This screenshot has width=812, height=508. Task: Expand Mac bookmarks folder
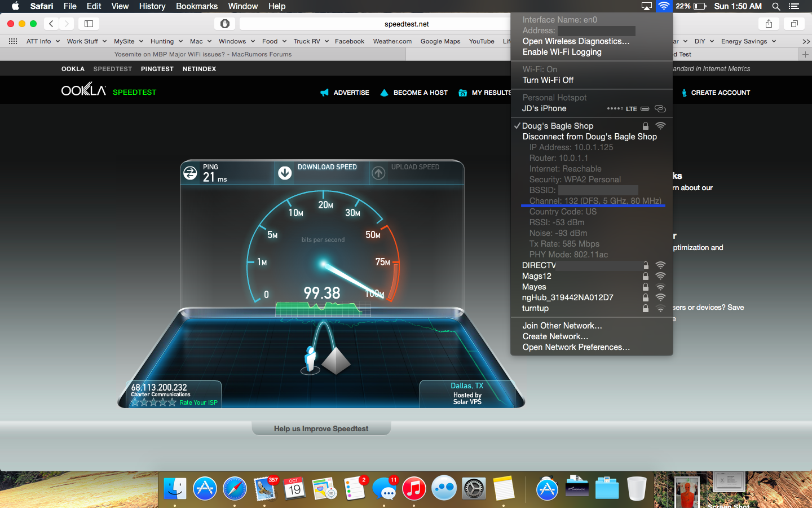click(201, 41)
